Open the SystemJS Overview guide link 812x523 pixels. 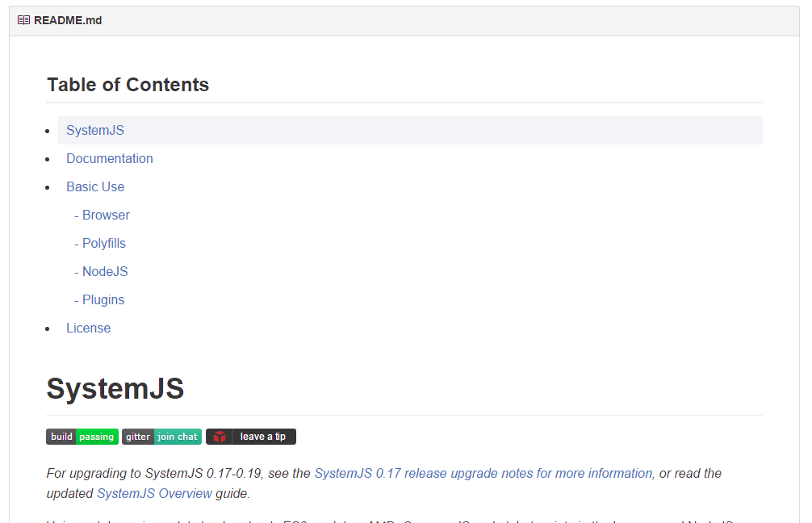tap(154, 493)
